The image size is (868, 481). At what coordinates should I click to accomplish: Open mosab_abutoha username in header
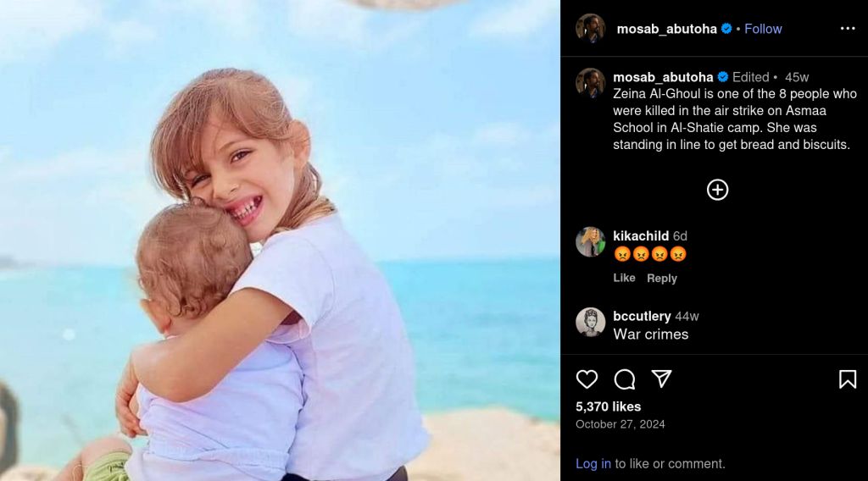[x=666, y=29]
